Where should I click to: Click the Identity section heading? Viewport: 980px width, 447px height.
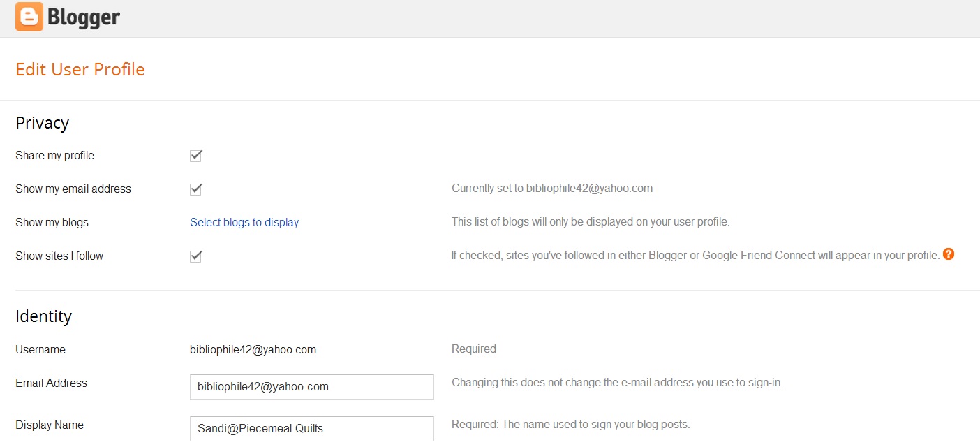44,316
